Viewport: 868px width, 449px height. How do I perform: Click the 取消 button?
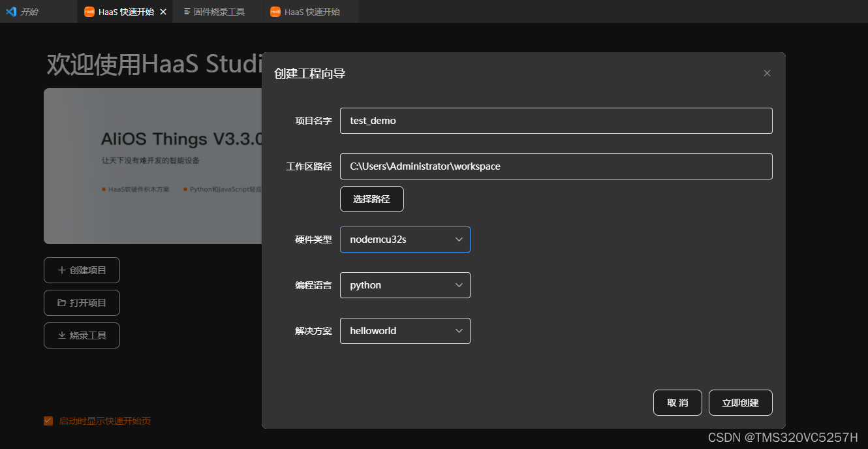(x=677, y=403)
